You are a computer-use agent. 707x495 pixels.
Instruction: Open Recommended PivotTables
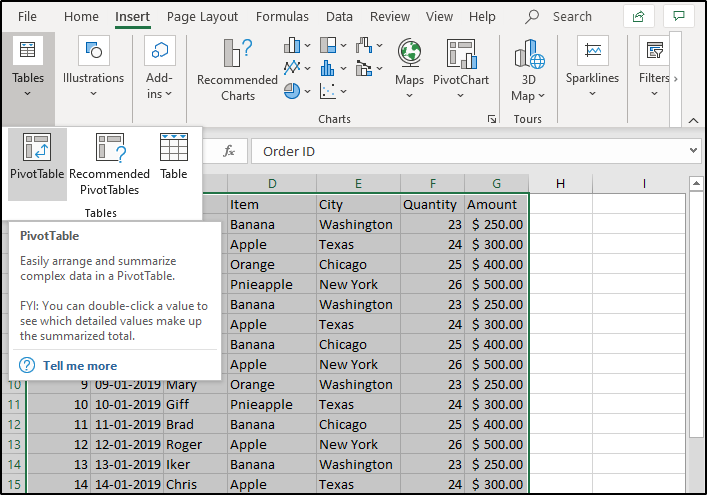tap(109, 165)
